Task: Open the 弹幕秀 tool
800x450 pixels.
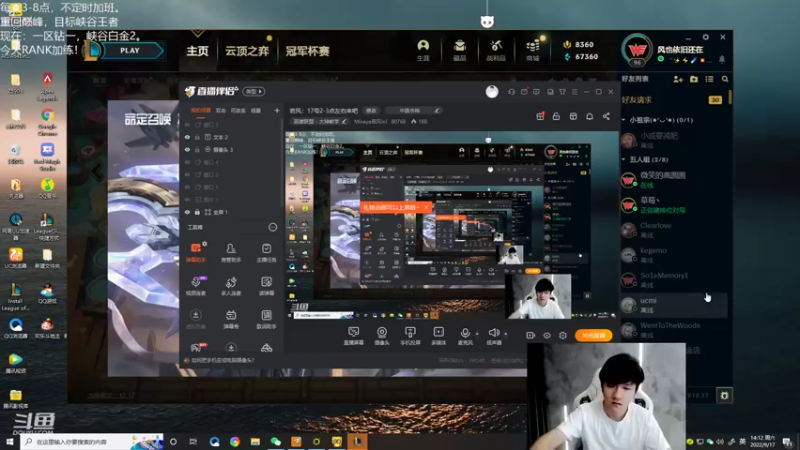Action: coord(231,319)
